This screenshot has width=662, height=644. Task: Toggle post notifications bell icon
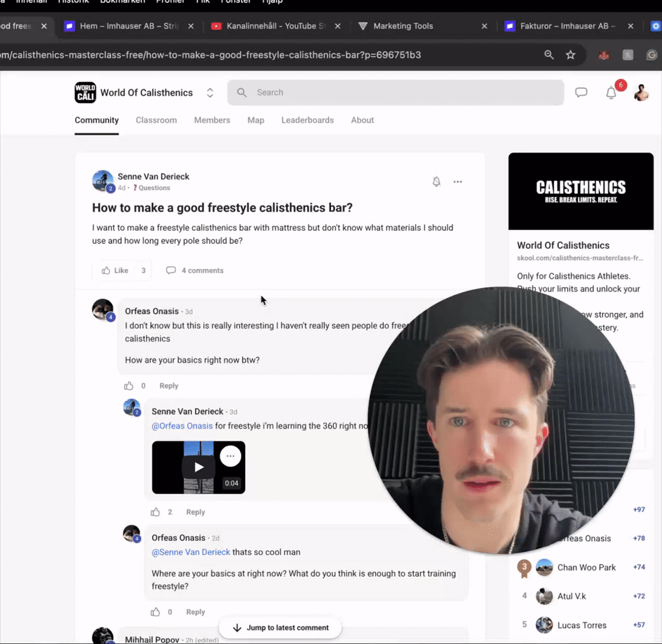(436, 182)
